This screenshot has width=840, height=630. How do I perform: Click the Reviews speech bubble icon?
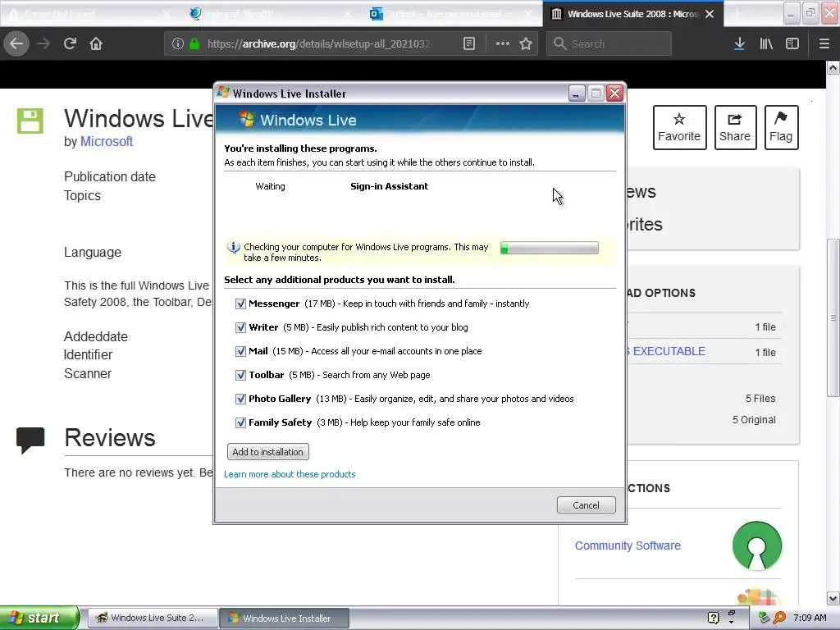point(30,440)
